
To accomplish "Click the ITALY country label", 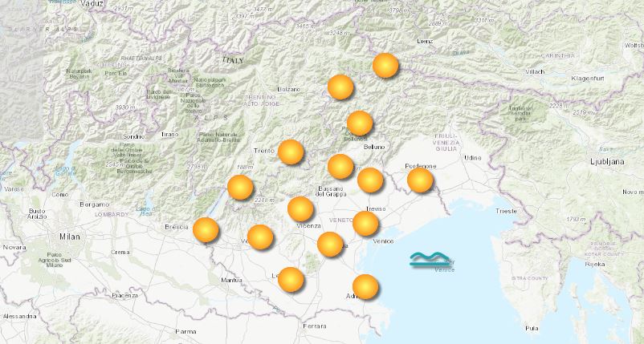I will pos(233,60).
